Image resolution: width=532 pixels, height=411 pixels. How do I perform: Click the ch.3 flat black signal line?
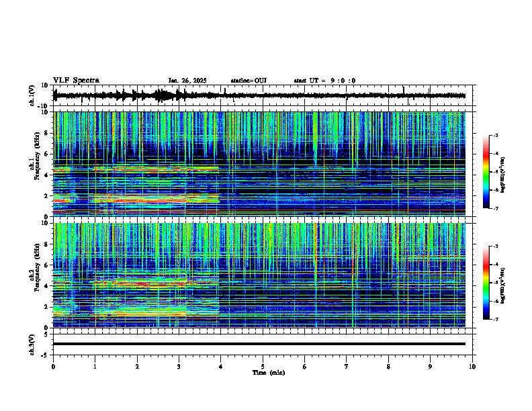pos(259,344)
